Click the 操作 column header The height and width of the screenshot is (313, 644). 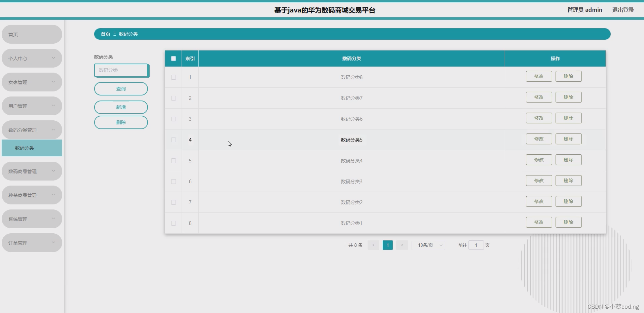[555, 58]
